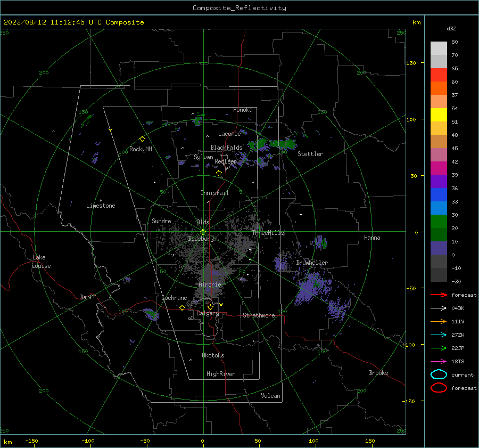
Task: Click the Brooks town label
Action: tap(378, 373)
